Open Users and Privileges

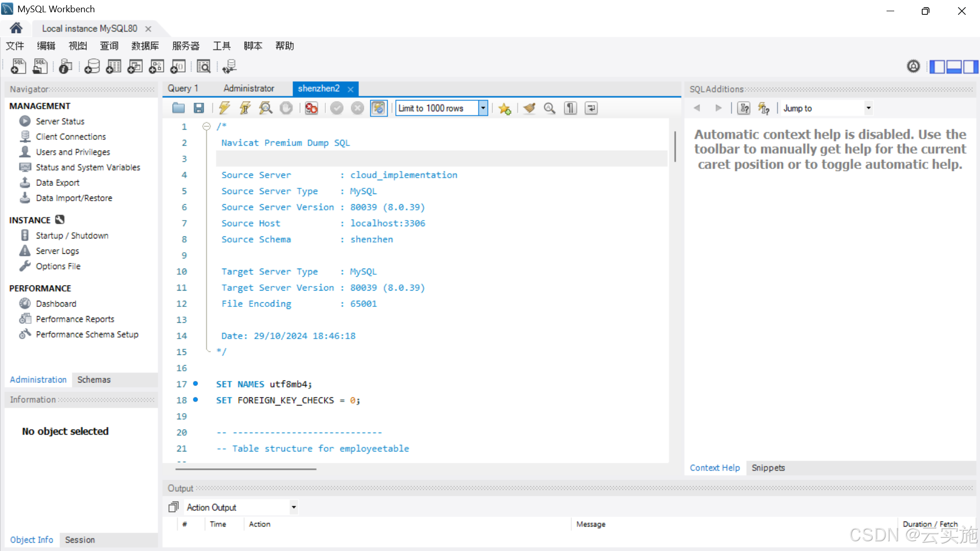click(x=73, y=152)
